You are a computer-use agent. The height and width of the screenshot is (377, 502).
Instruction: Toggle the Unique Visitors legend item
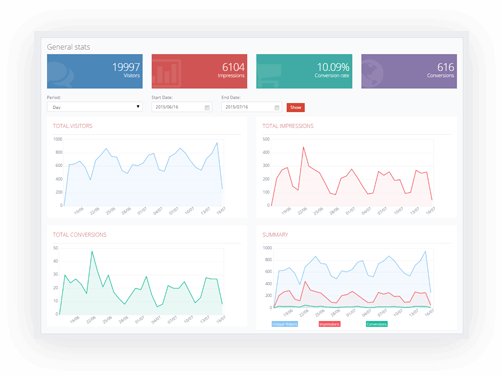[285, 324]
